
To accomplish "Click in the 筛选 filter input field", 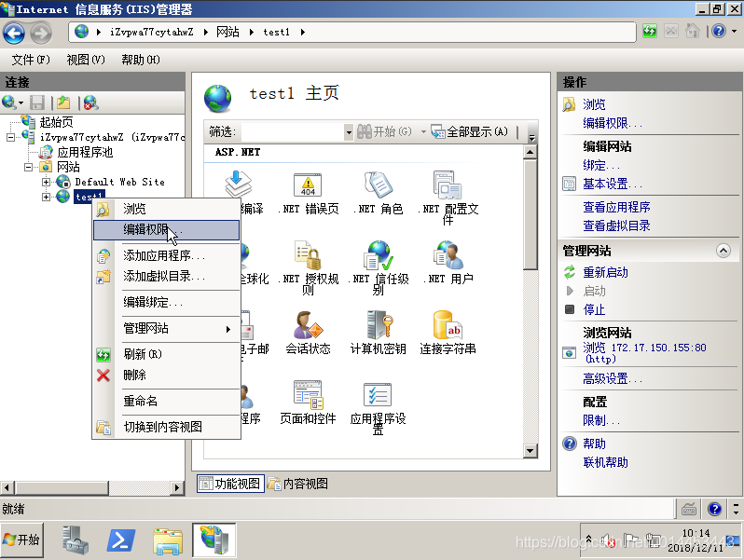I will 293,131.
